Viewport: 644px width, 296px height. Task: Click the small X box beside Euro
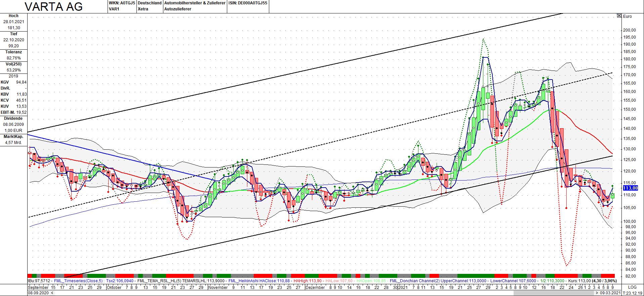619,16
